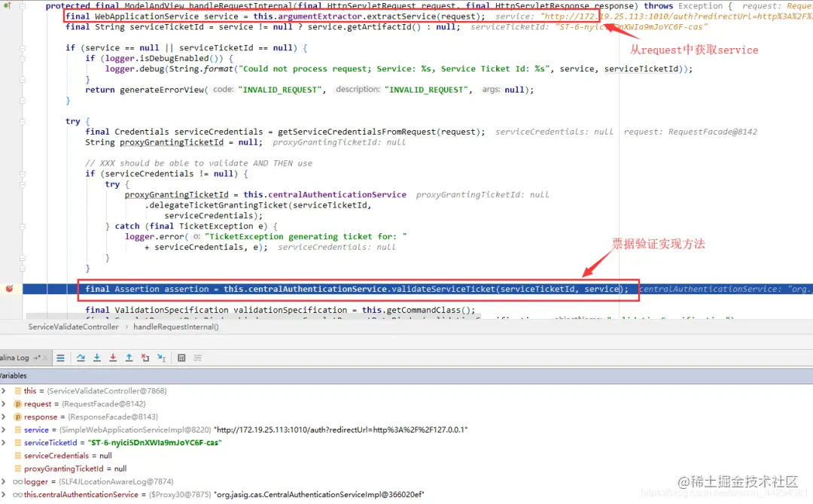Expand the 'response' variable node

pyautogui.click(x=4, y=417)
